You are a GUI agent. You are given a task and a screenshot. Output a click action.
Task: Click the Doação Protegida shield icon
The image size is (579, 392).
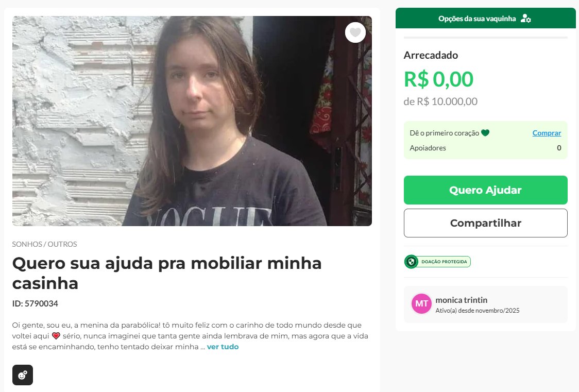tap(411, 262)
